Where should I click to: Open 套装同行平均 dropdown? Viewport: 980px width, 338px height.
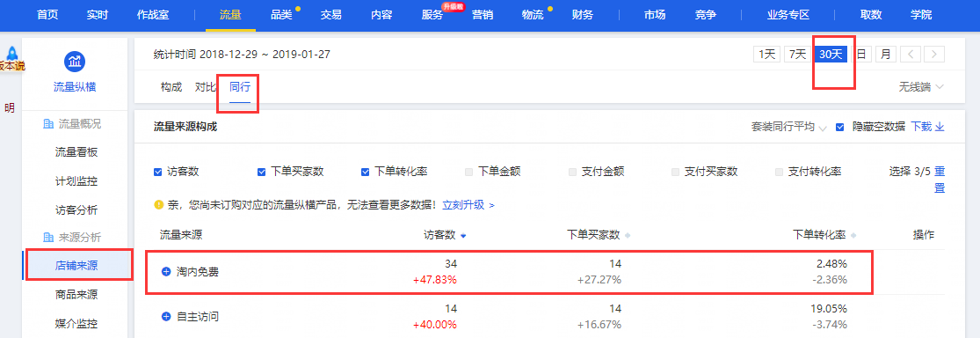tap(788, 127)
